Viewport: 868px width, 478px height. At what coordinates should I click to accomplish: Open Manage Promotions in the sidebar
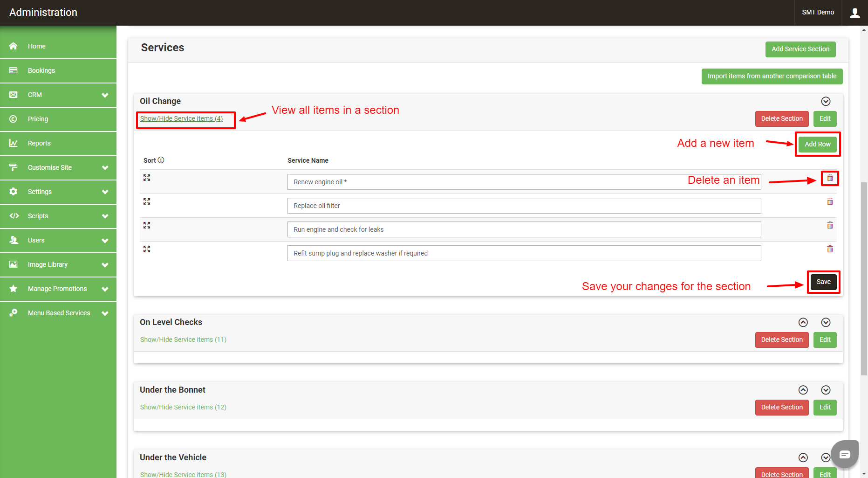[57, 289]
